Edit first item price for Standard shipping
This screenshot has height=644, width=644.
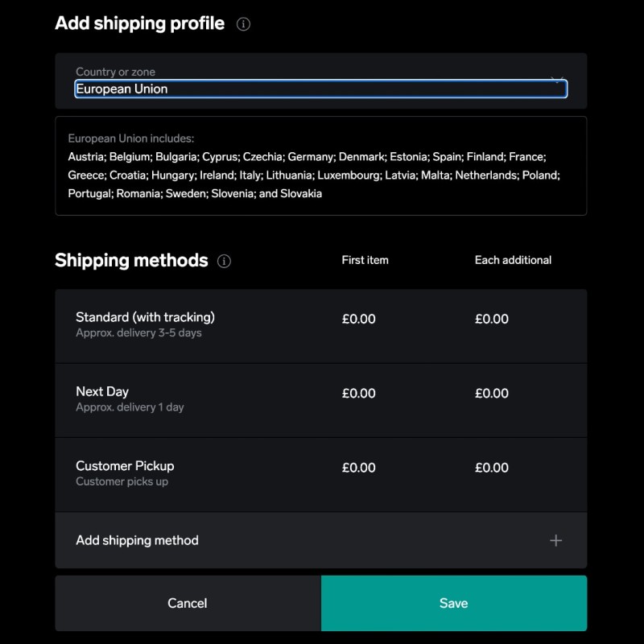click(x=358, y=319)
